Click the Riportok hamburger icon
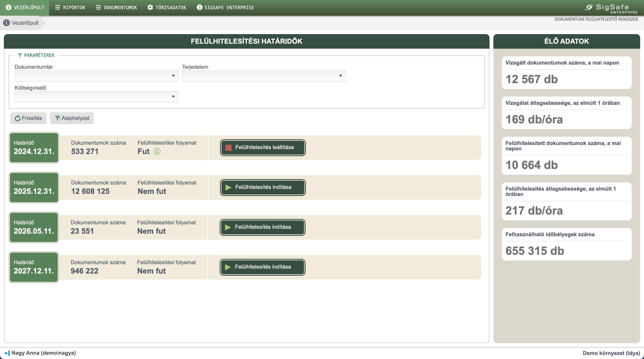The width and height of the screenshot is (644, 359). point(58,7)
